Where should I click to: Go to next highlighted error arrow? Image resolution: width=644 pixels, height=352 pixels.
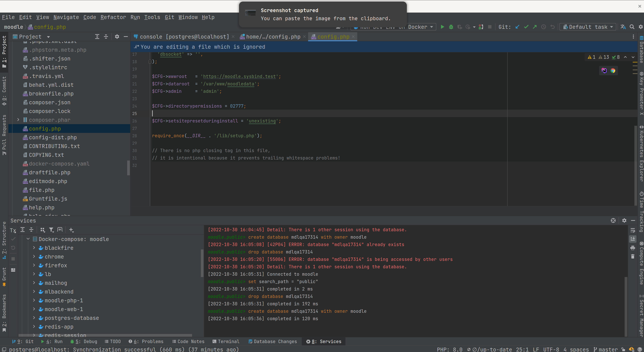(633, 57)
